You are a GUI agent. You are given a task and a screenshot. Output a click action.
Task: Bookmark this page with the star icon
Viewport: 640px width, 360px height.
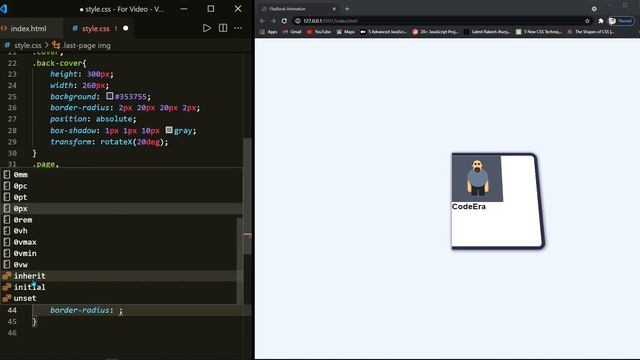(x=587, y=21)
